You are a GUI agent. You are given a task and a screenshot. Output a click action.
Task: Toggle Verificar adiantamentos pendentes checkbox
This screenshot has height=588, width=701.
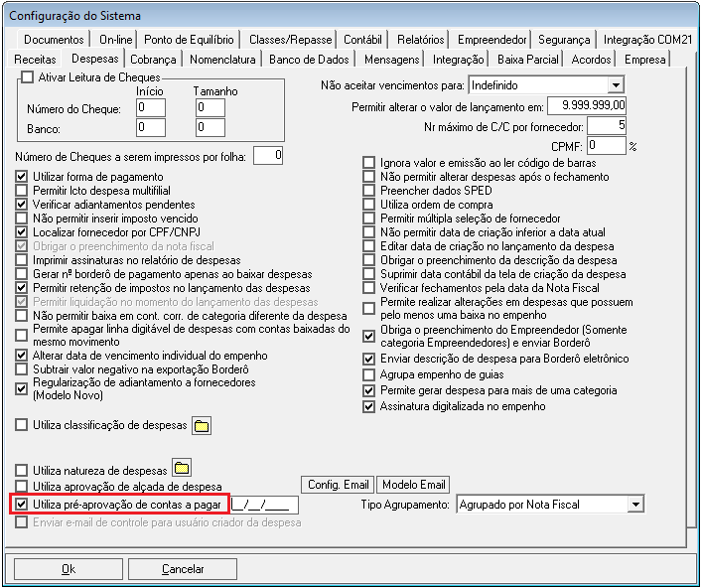coord(21,205)
